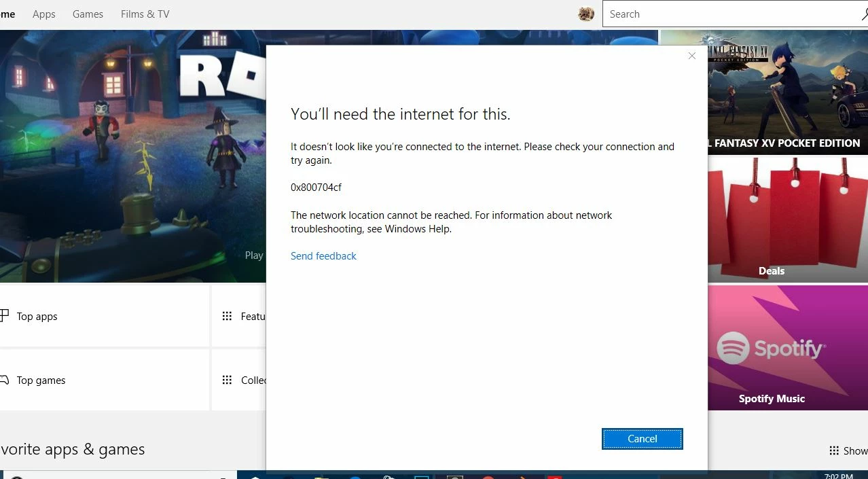The image size is (868, 479).
Task: Open the Top apps tile
Action: coord(104,316)
